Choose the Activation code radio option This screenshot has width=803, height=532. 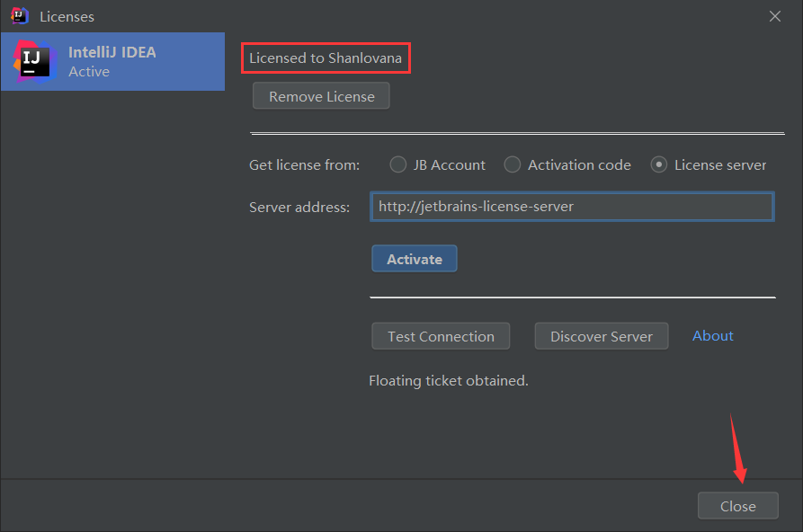513,164
